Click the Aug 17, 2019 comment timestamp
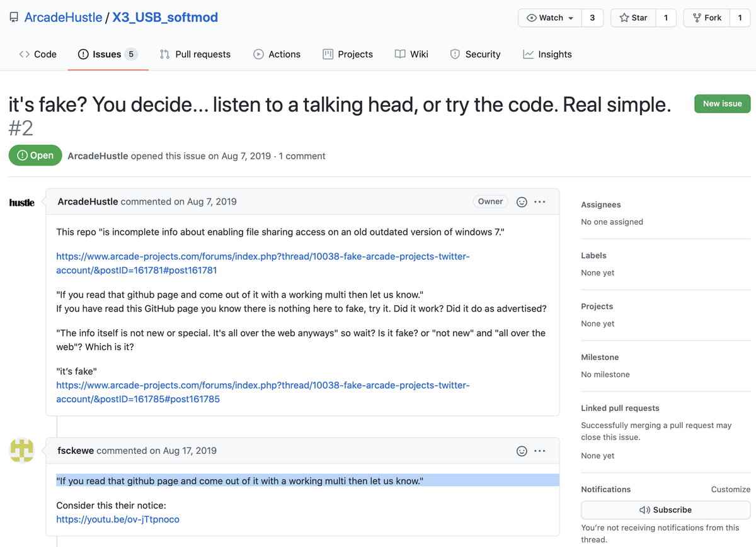Viewport: 756px width, 547px height. (x=190, y=451)
